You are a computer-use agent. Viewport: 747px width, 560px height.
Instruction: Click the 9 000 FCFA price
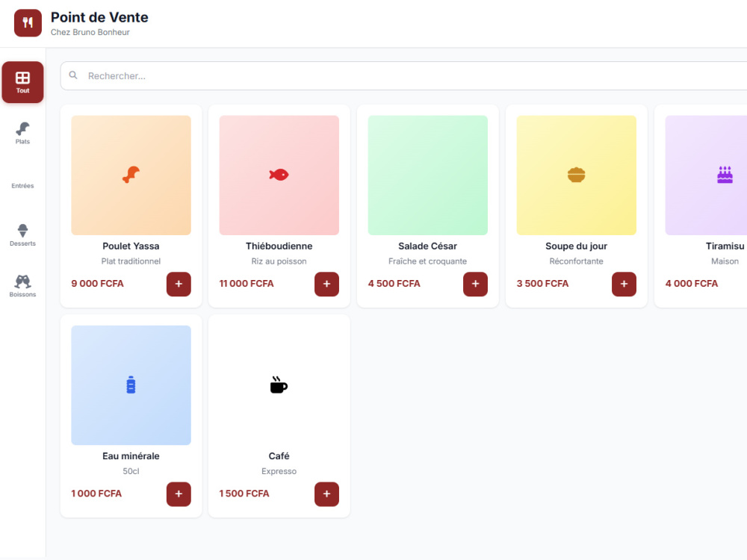(98, 284)
